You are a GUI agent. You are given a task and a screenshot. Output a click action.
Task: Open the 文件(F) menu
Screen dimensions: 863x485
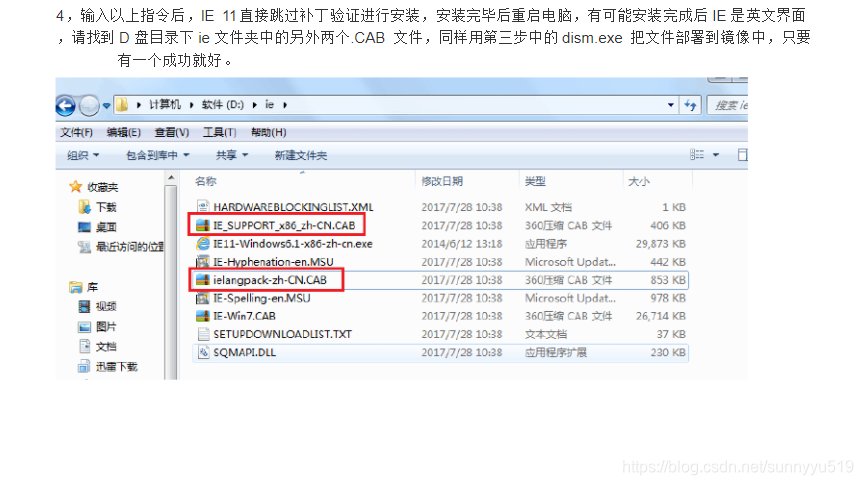click(x=76, y=132)
